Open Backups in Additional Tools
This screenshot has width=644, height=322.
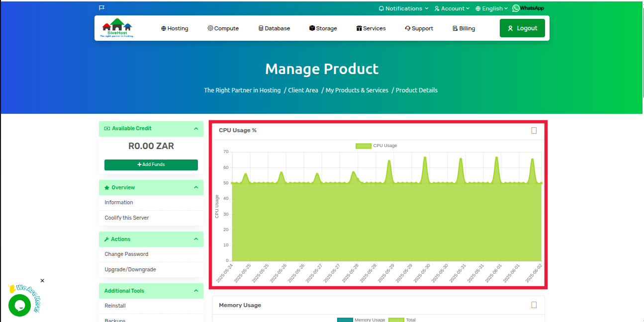tap(115, 320)
